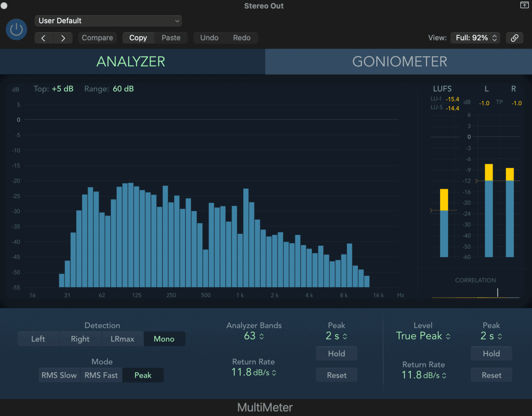Click the correlation meter indicator

497,293
